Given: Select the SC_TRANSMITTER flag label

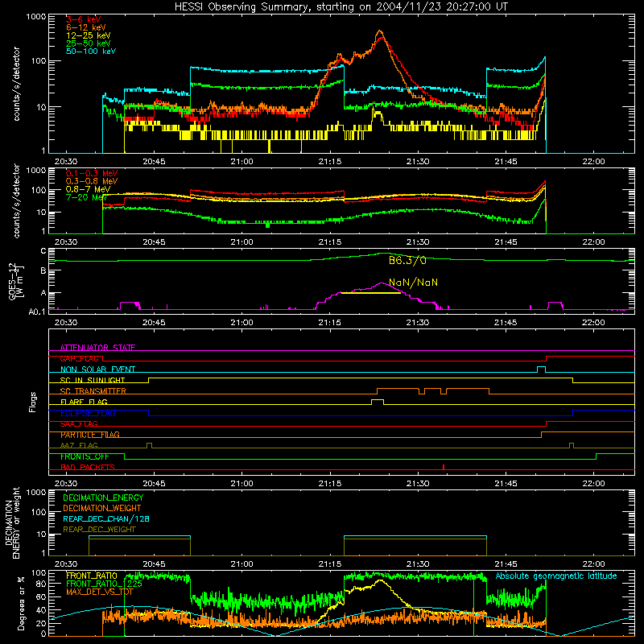Looking at the screenshot, I should [x=93, y=391].
